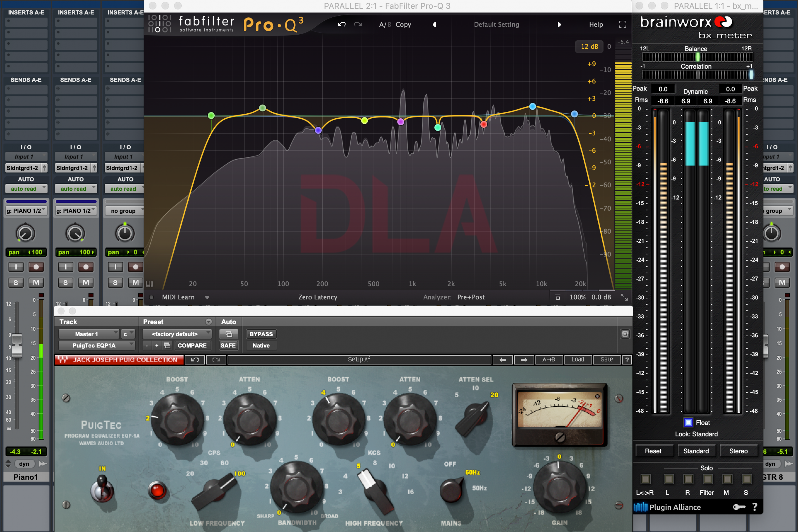798x532 pixels.
Task: Click the plugin automation enable icon
Action: 229,334
